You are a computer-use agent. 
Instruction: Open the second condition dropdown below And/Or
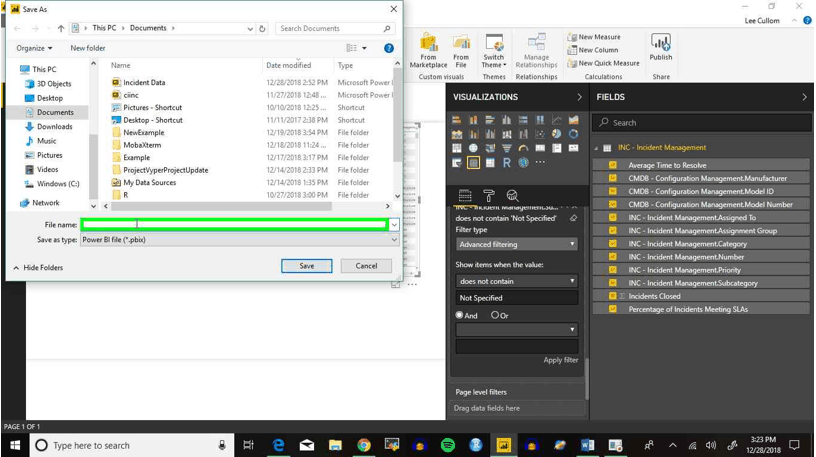(x=517, y=329)
